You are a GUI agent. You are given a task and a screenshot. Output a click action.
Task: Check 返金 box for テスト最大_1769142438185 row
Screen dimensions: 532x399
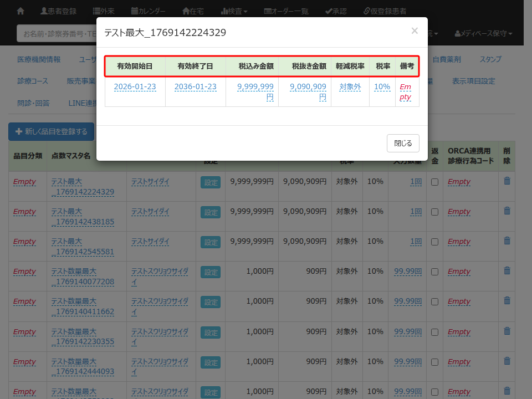click(x=435, y=212)
